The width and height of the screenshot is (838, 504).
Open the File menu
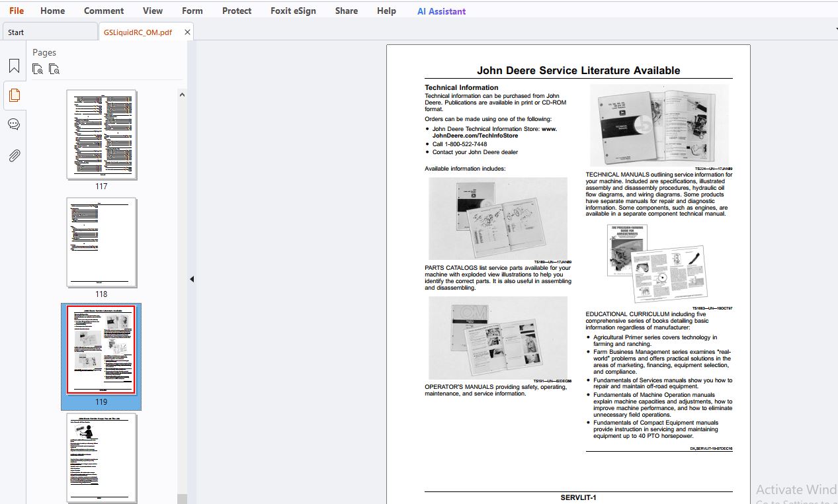(17, 11)
